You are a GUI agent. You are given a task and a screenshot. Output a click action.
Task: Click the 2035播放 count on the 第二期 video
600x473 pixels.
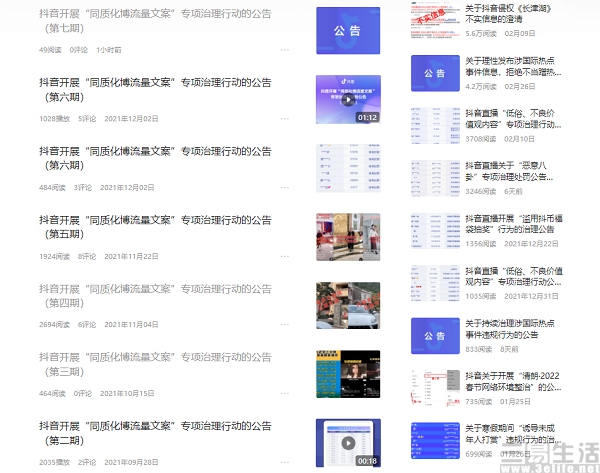click(x=54, y=462)
